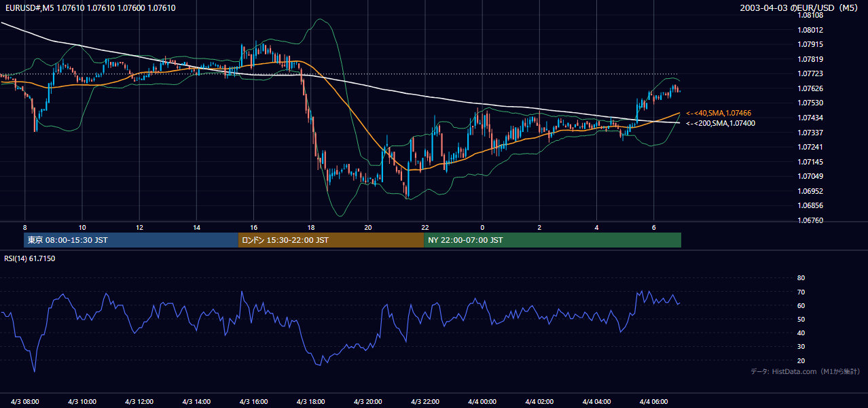Viewport: 868px width, 408px height.
Task: Click RSI scale level 50
Action: tap(801, 319)
